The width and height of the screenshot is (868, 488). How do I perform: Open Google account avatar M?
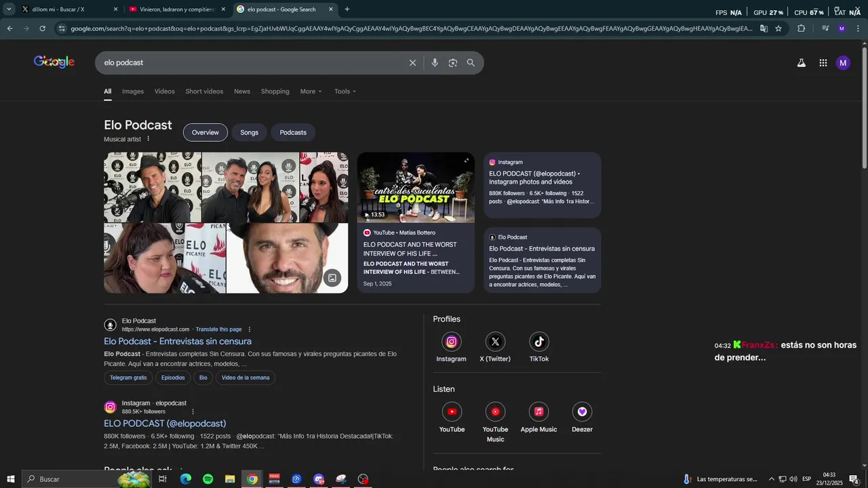point(843,63)
